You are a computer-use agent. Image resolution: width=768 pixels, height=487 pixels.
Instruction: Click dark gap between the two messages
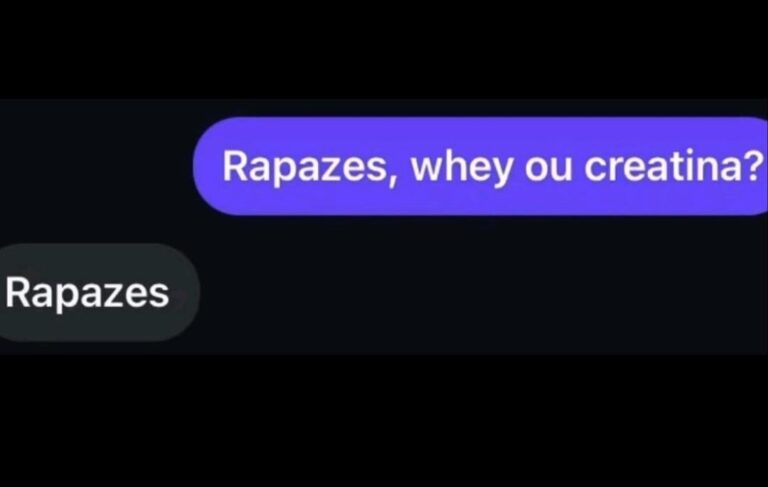[x=384, y=229]
